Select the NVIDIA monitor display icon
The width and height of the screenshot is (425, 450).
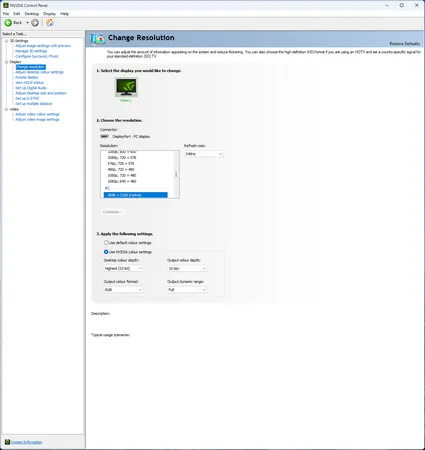pos(126,87)
